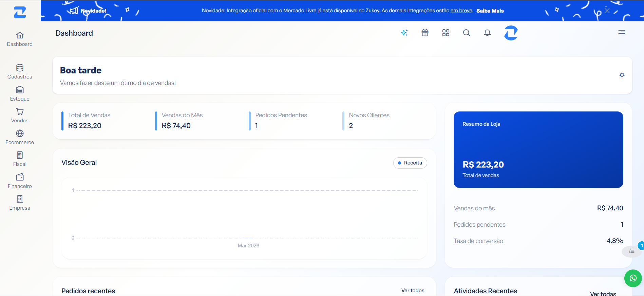Viewport: 644px width, 296px height.
Task: Click the Taxa de conversão row
Action: click(x=538, y=241)
